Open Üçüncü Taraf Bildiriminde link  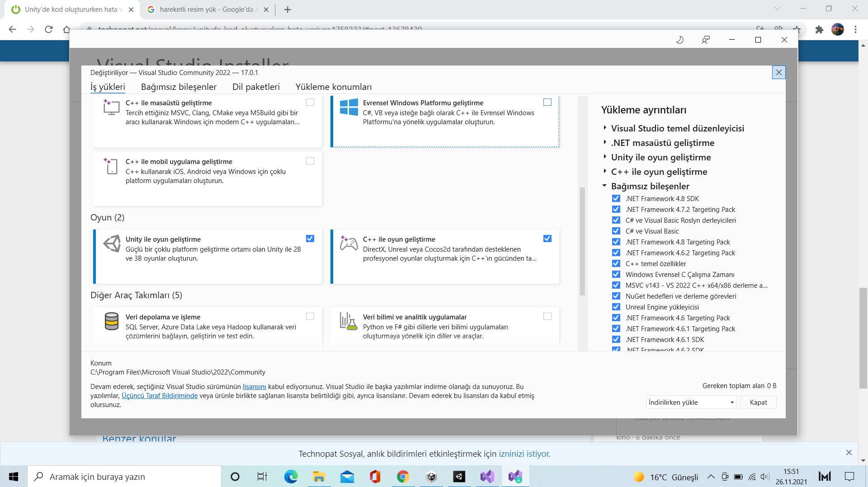160,396
